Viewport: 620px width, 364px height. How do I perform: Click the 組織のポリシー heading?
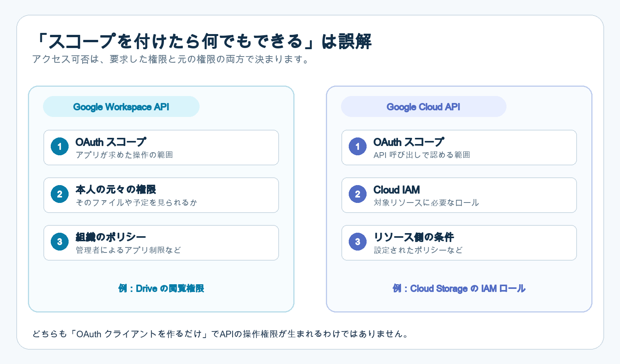coord(111,237)
